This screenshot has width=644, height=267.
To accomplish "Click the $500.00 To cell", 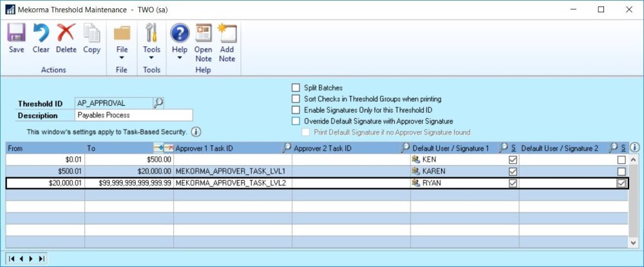I will pyautogui.click(x=129, y=160).
